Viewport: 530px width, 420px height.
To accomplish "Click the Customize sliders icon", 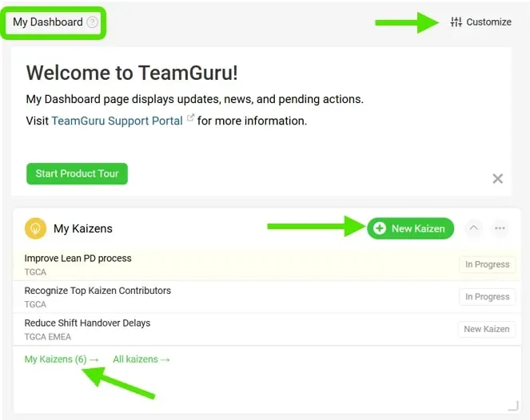I will click(x=456, y=22).
